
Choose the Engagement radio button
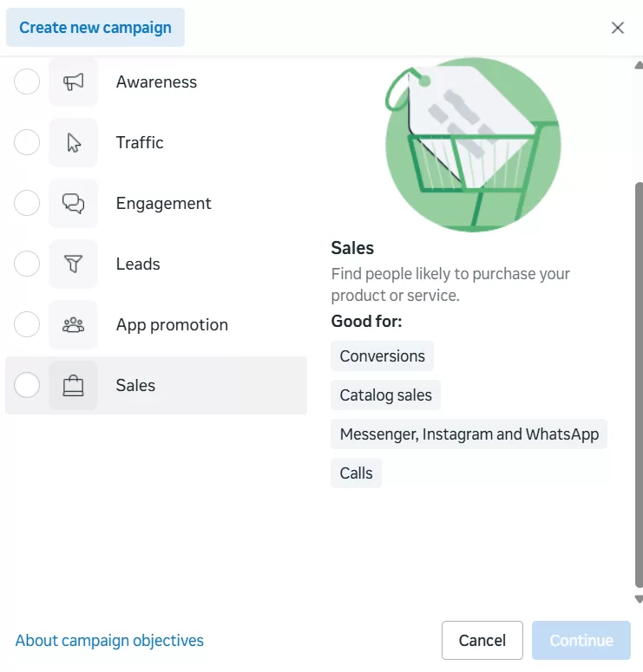pos(27,204)
